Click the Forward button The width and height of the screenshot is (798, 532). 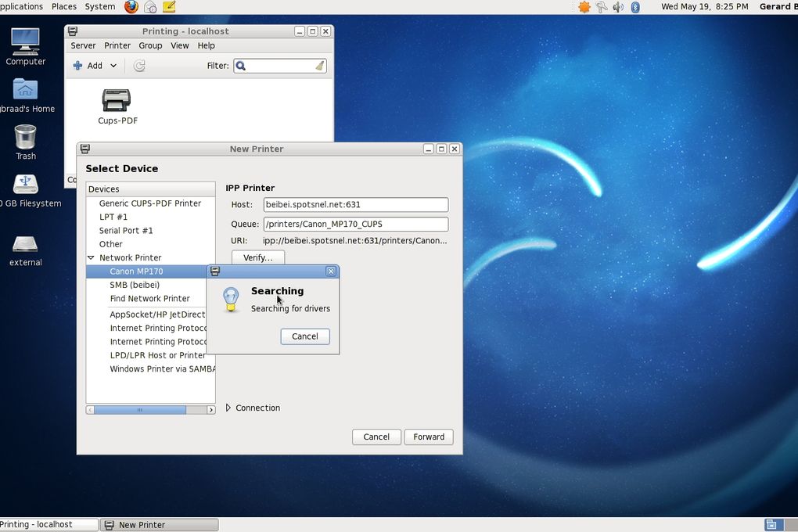point(429,437)
